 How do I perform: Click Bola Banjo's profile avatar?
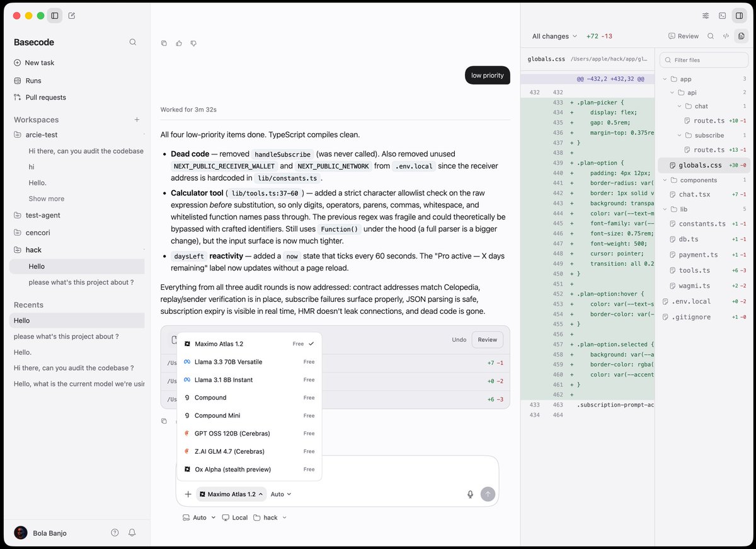pyautogui.click(x=21, y=533)
